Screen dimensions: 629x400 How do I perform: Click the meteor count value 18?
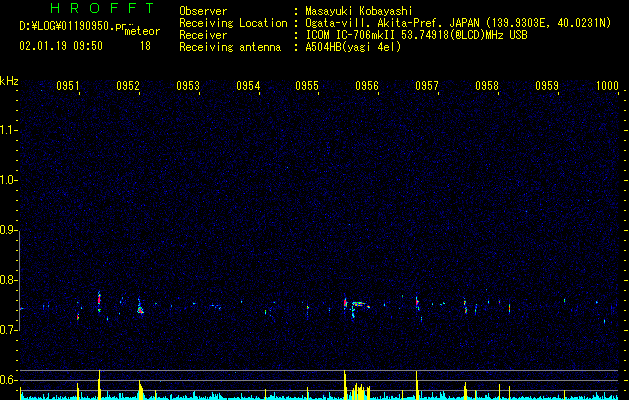tap(145, 46)
